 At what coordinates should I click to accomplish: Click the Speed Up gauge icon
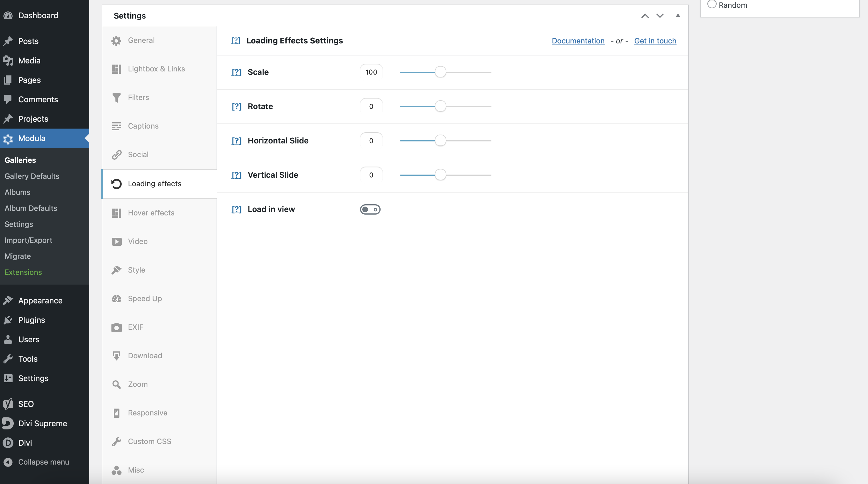click(x=116, y=299)
